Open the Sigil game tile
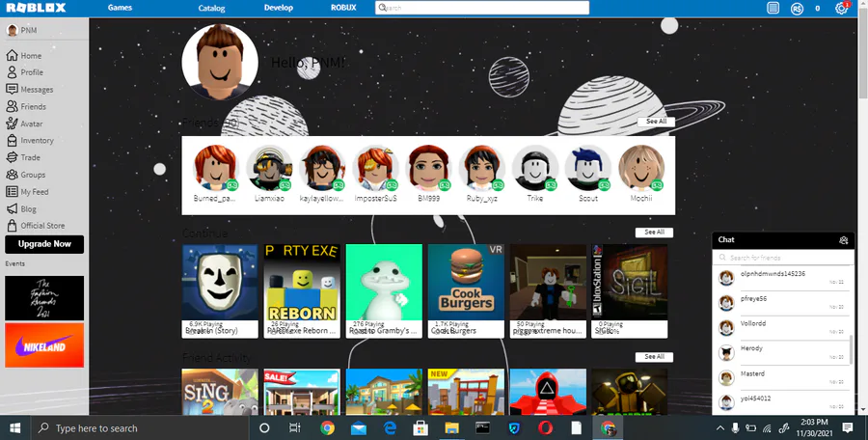Image resolution: width=868 pixels, height=440 pixels. tap(630, 291)
